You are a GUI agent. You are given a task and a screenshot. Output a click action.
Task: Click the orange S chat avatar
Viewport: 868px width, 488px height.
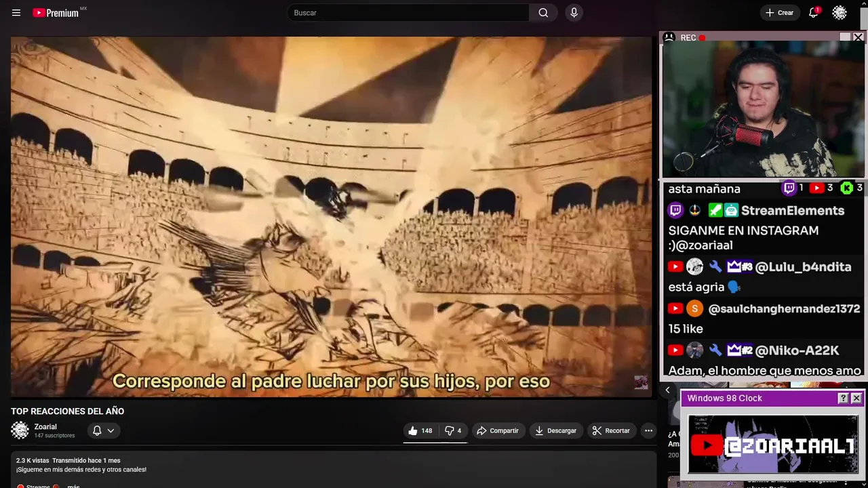(694, 309)
